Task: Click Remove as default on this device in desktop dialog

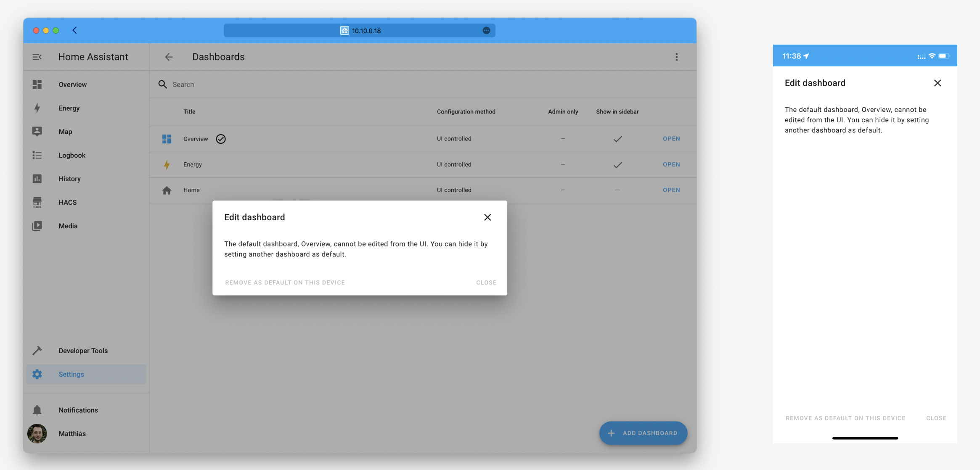Action: (285, 283)
